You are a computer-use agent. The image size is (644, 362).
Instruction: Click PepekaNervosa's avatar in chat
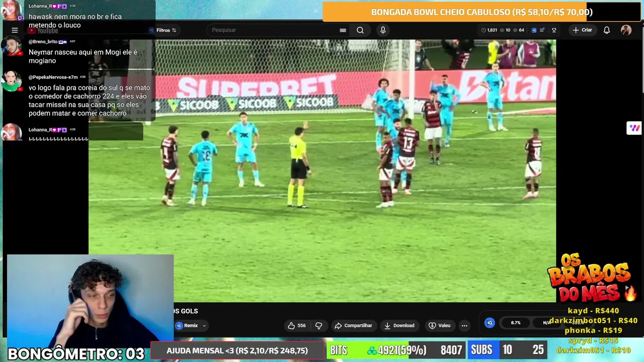11,82
